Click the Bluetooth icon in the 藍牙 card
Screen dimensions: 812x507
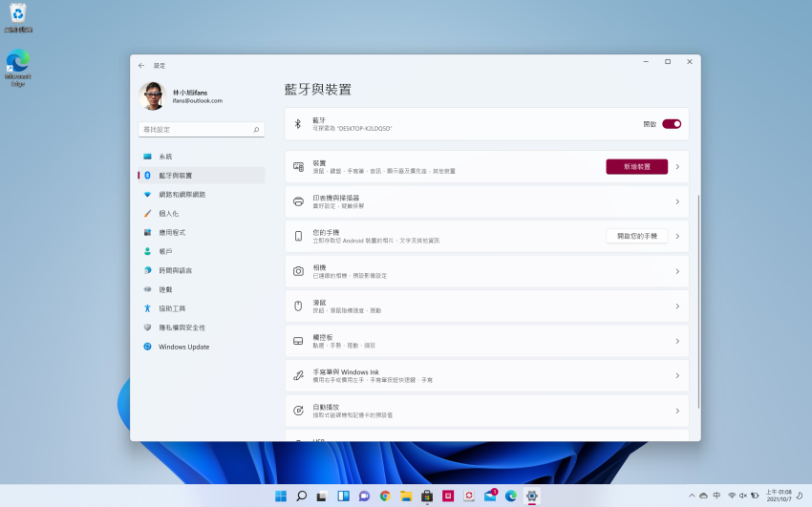pos(298,124)
